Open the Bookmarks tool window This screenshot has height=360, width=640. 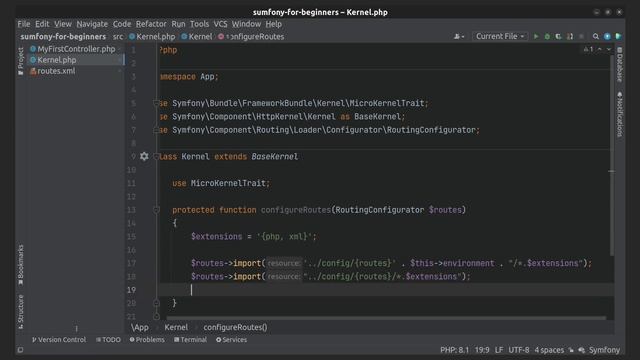[21, 265]
